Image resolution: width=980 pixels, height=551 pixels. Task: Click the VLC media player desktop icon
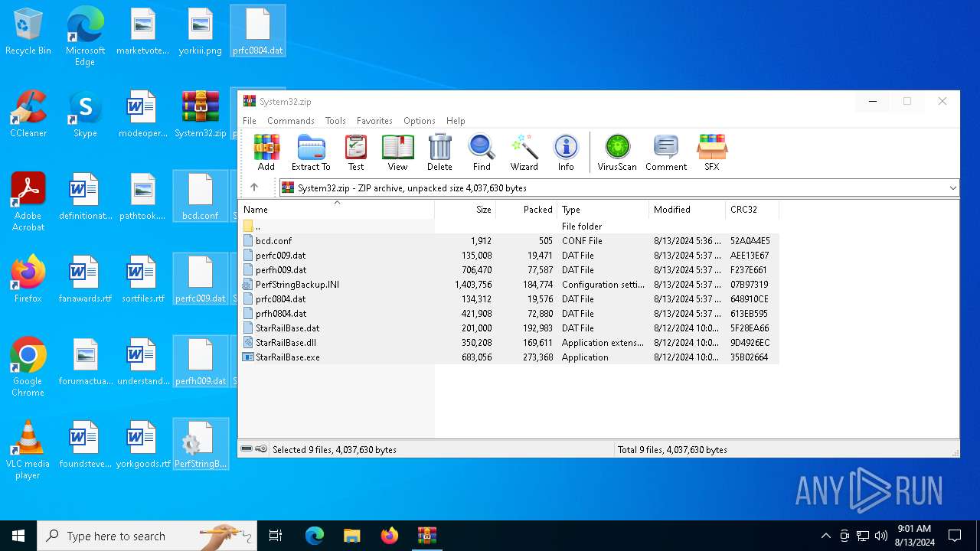coord(28,450)
